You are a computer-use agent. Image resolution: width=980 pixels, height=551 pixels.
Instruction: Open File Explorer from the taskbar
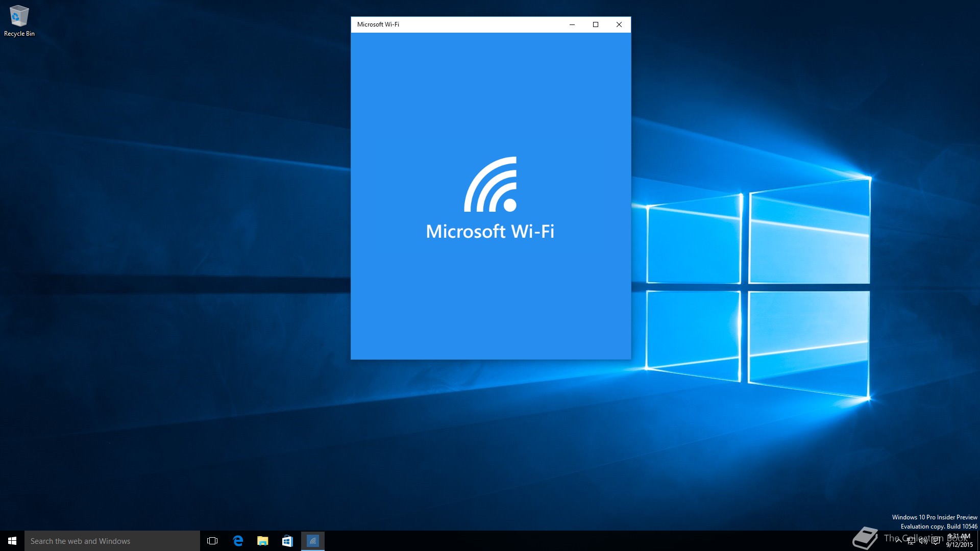[x=263, y=541]
